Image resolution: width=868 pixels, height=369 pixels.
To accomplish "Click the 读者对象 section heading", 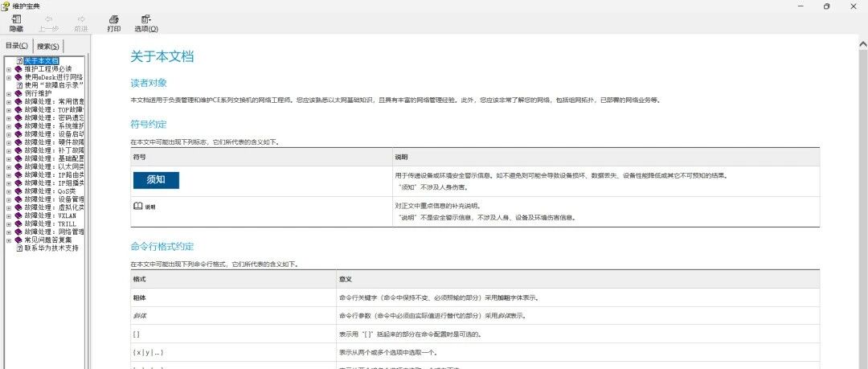I will click(x=149, y=83).
